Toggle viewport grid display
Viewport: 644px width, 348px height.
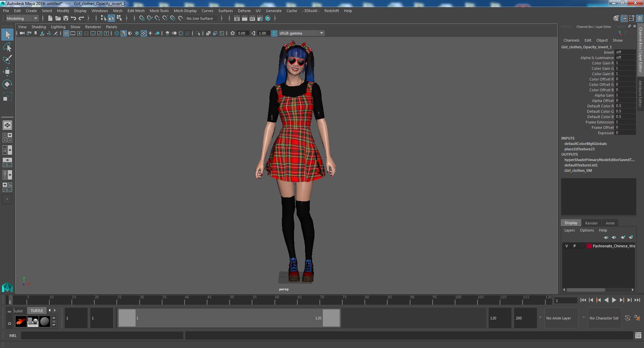(66, 33)
